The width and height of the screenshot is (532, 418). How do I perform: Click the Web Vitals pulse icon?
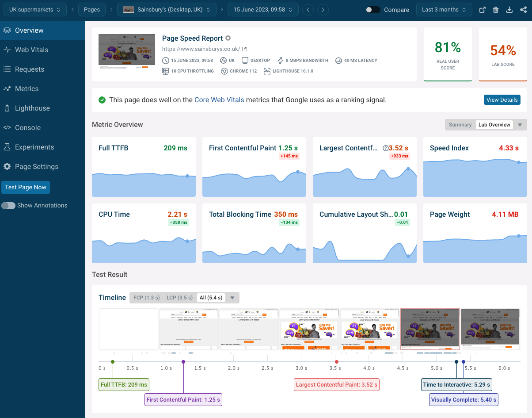(x=7, y=50)
